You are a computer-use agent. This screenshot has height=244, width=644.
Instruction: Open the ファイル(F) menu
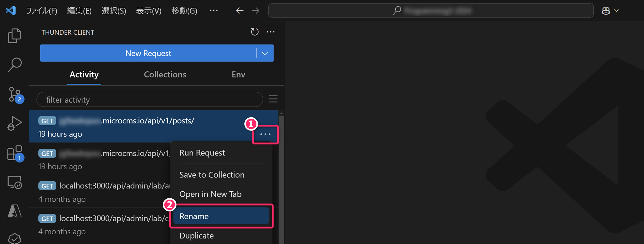tap(42, 11)
